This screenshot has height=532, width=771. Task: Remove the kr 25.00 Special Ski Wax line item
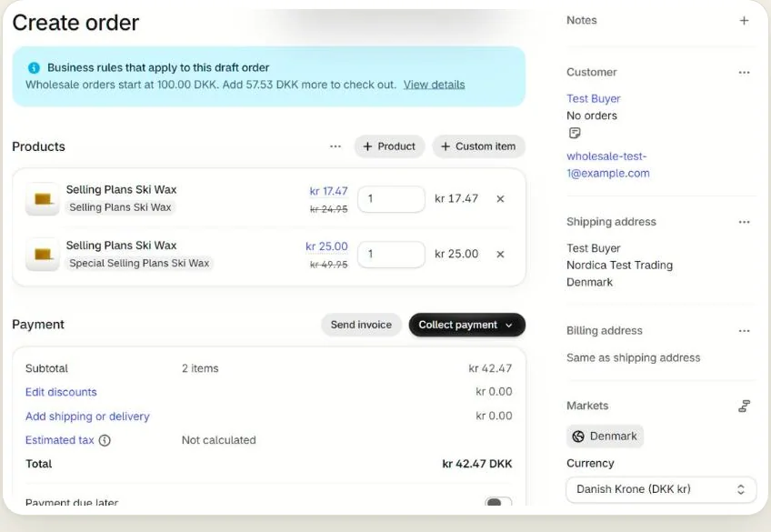click(x=500, y=255)
